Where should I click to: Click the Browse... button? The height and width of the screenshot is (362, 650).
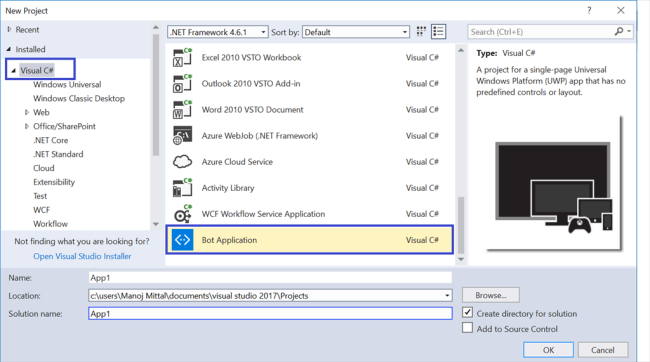point(491,295)
